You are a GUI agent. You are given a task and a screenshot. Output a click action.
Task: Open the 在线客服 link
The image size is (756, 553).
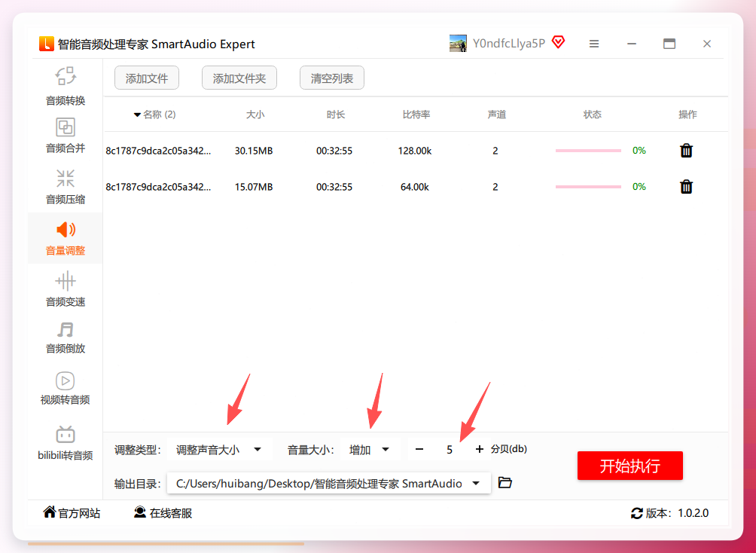tap(171, 513)
